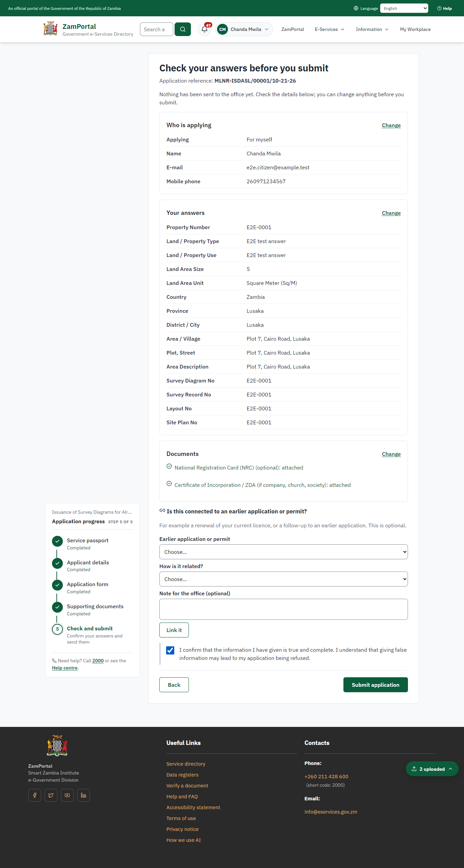Click the Note for the office text box

[x=284, y=609]
